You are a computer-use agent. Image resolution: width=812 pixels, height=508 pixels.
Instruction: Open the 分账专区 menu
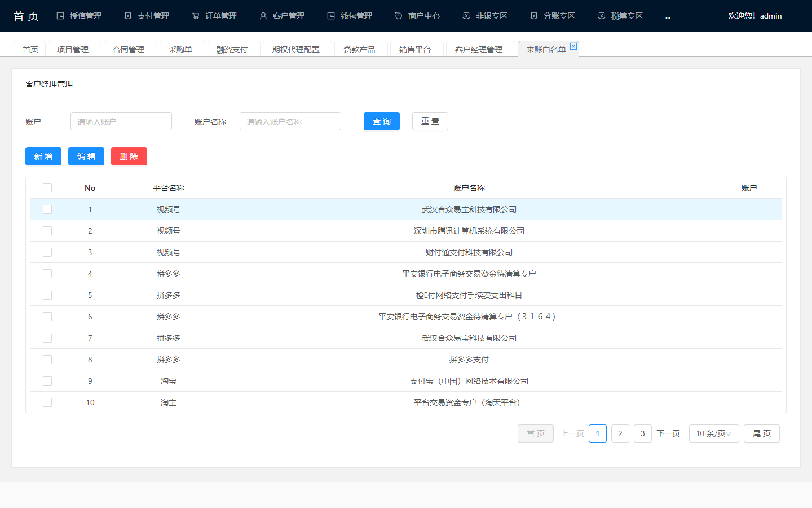tap(553, 16)
